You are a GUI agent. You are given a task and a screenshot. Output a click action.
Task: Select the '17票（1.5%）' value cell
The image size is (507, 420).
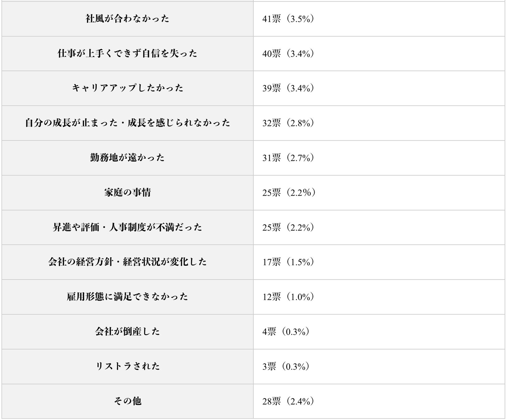click(288, 262)
